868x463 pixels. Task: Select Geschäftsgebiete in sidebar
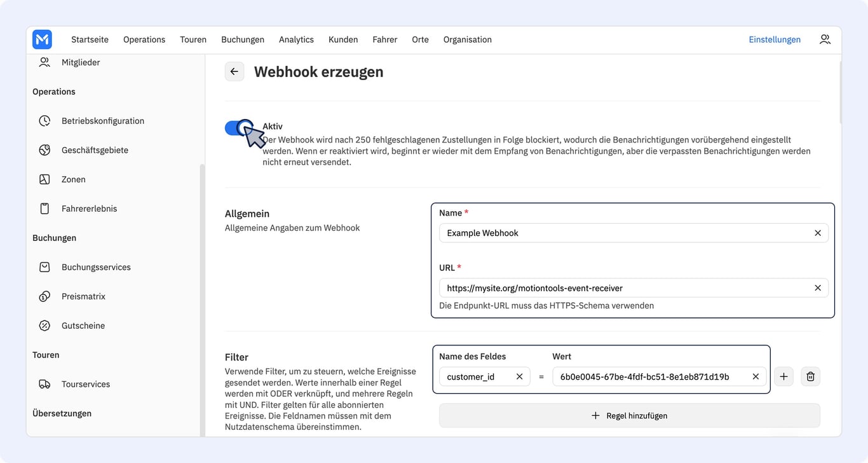[95, 150]
